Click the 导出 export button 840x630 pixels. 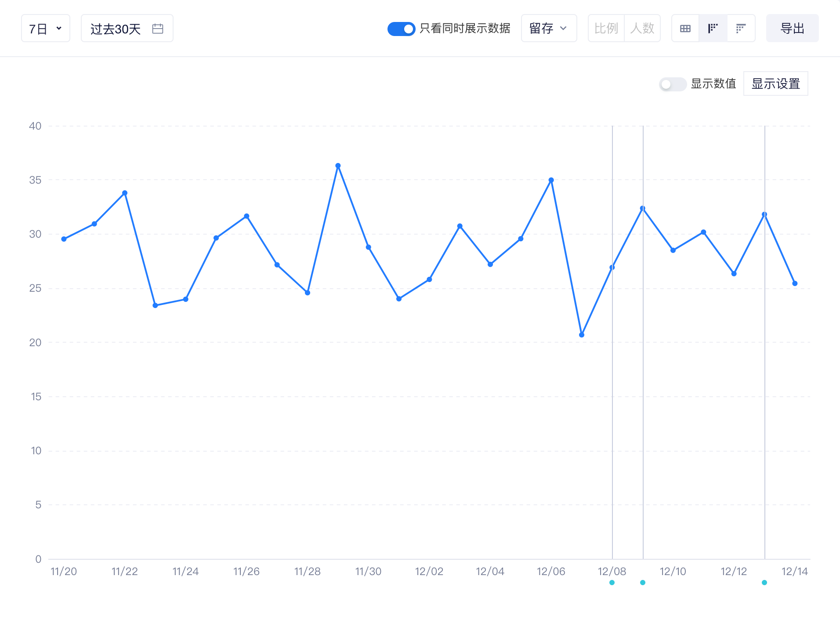(x=792, y=28)
